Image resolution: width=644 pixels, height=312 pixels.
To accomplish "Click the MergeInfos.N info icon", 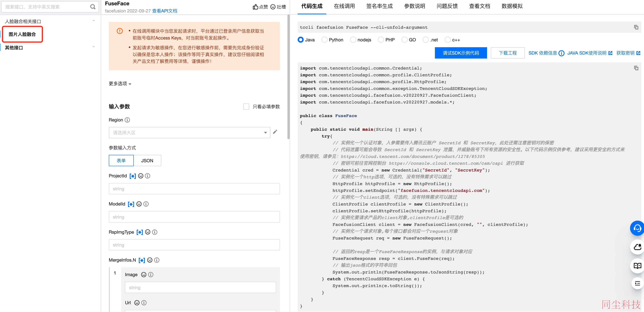I will 157,260.
